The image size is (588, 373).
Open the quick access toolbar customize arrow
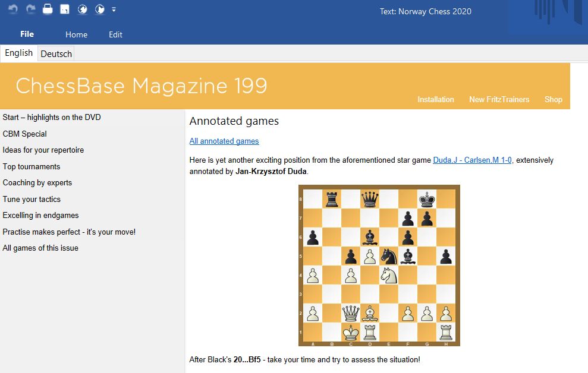[114, 9]
